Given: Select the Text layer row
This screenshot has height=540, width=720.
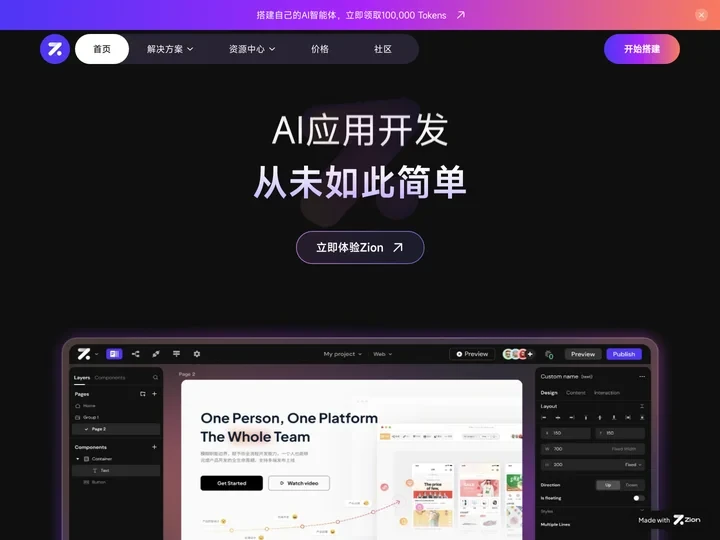Looking at the screenshot, I should [x=116, y=470].
